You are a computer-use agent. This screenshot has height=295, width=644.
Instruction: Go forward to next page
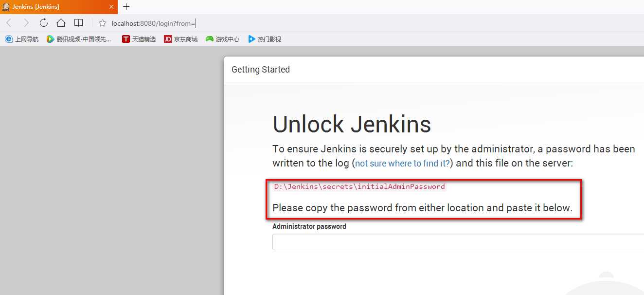pos(26,23)
